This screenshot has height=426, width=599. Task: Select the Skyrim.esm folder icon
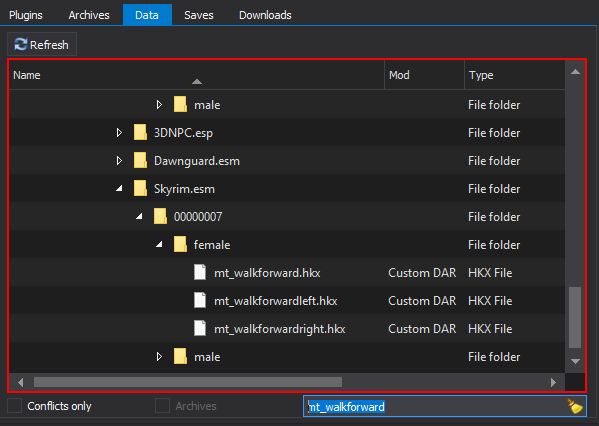141,188
